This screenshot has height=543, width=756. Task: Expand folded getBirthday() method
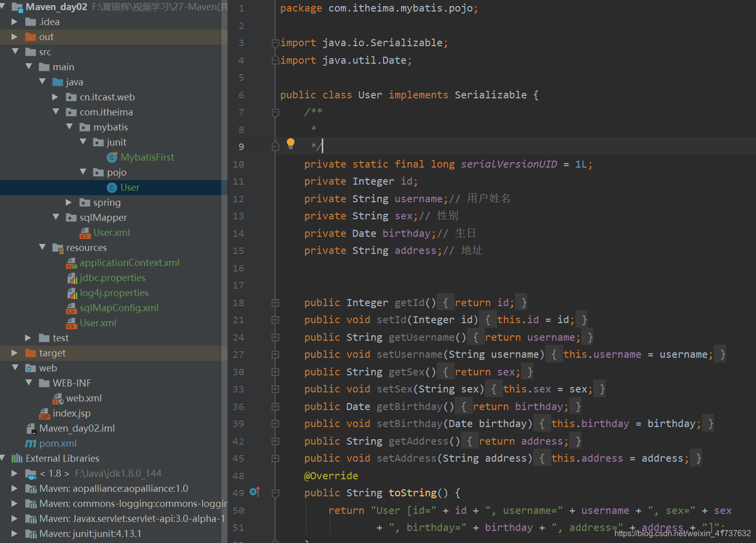click(275, 406)
